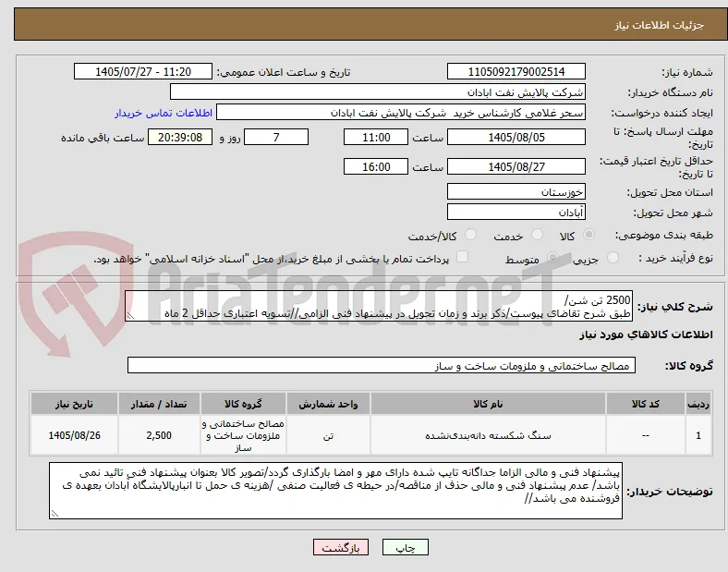Click the ساعت باقی مانده label
728x572 pixels.
(x=103, y=138)
